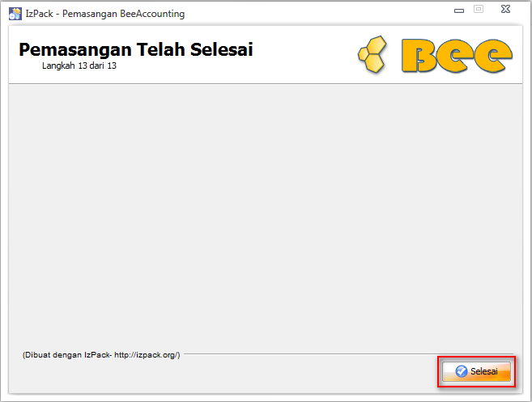The image size is (532, 402).
Task: Click the blue checkmark icon on Selesai
Action: [x=461, y=371]
